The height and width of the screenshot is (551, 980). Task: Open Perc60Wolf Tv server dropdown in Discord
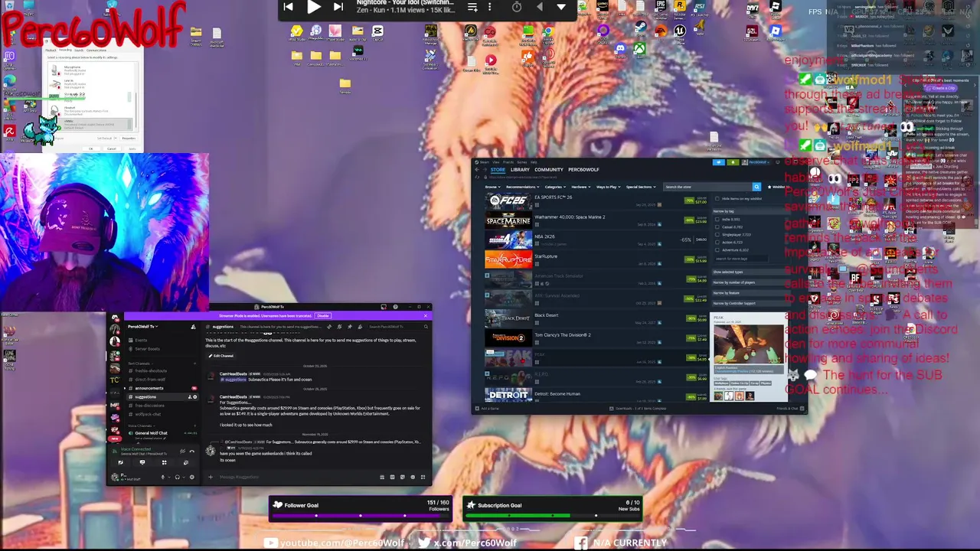143,327
